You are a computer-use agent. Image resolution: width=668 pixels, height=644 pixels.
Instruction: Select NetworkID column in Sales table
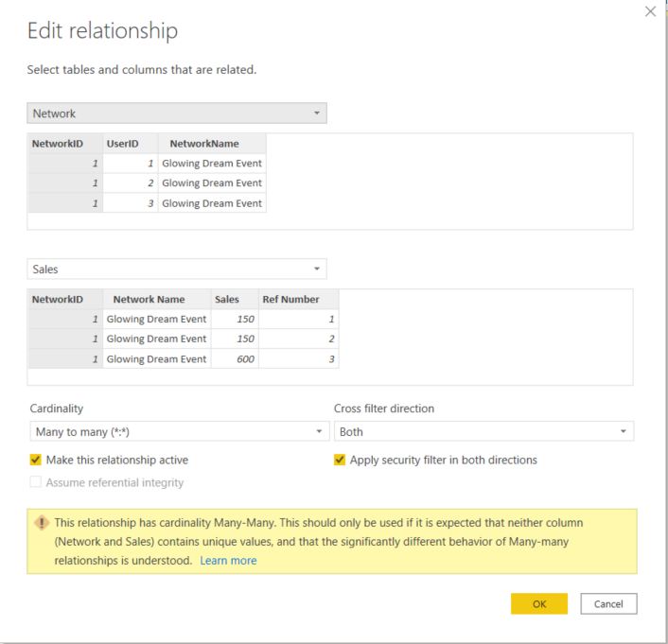tap(64, 300)
